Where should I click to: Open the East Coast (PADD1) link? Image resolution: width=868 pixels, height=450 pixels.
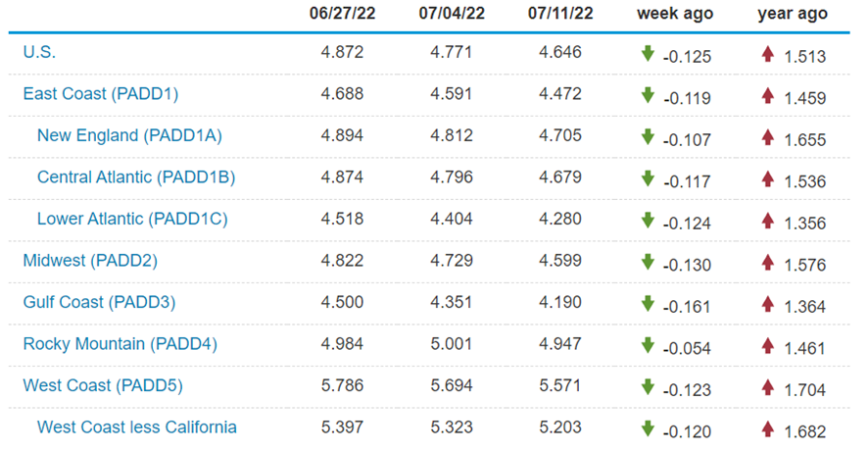click(100, 94)
